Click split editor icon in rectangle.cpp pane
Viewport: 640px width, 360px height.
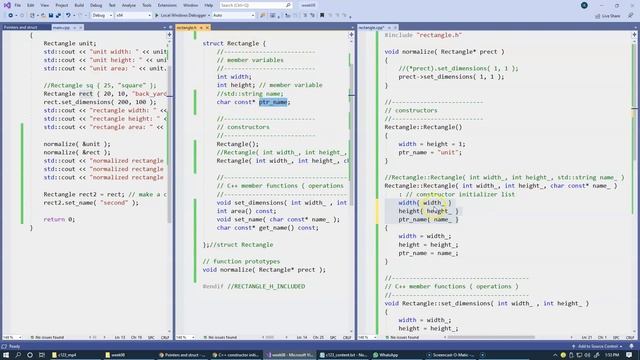634,35
